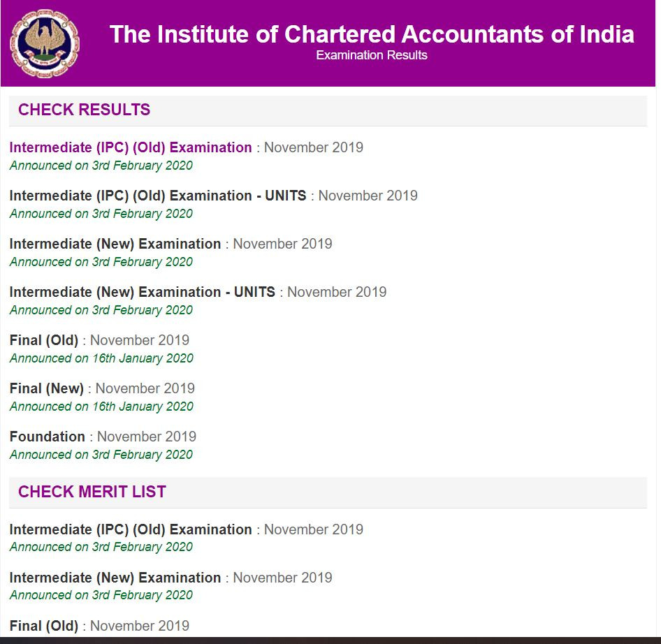Open Intermediate (IPC) (Old) Examination results link
Viewport: 661px width, 644px height.
[x=131, y=147]
